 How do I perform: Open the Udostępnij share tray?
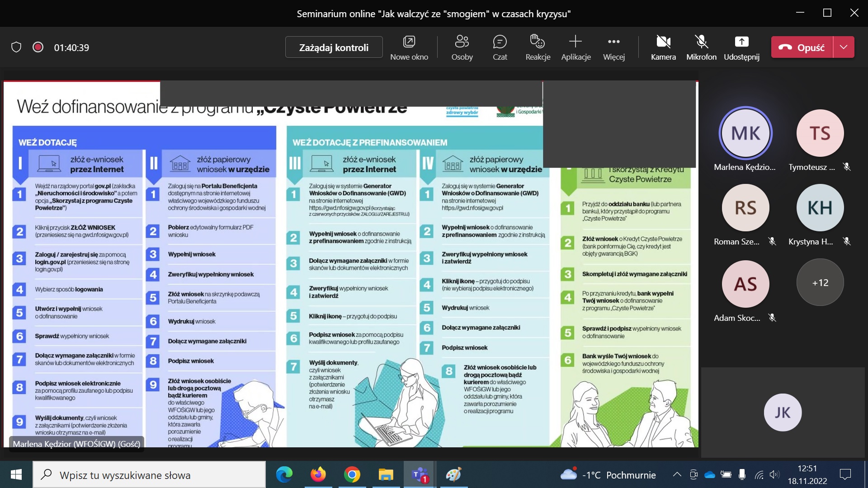tap(741, 47)
